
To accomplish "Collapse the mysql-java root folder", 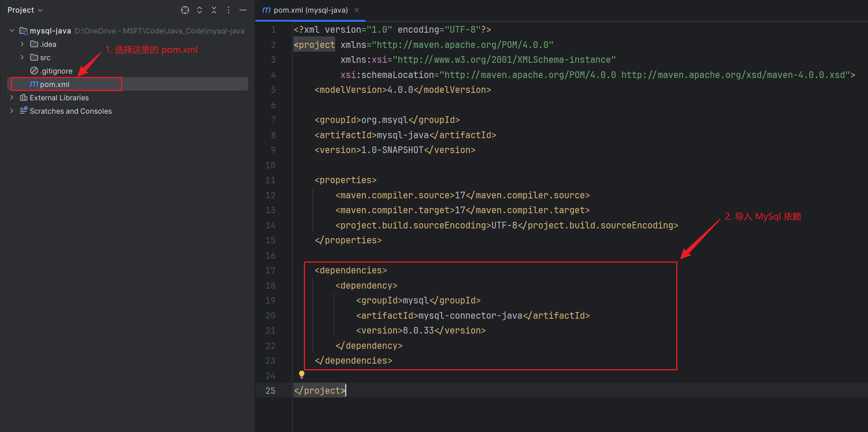I will coord(12,31).
